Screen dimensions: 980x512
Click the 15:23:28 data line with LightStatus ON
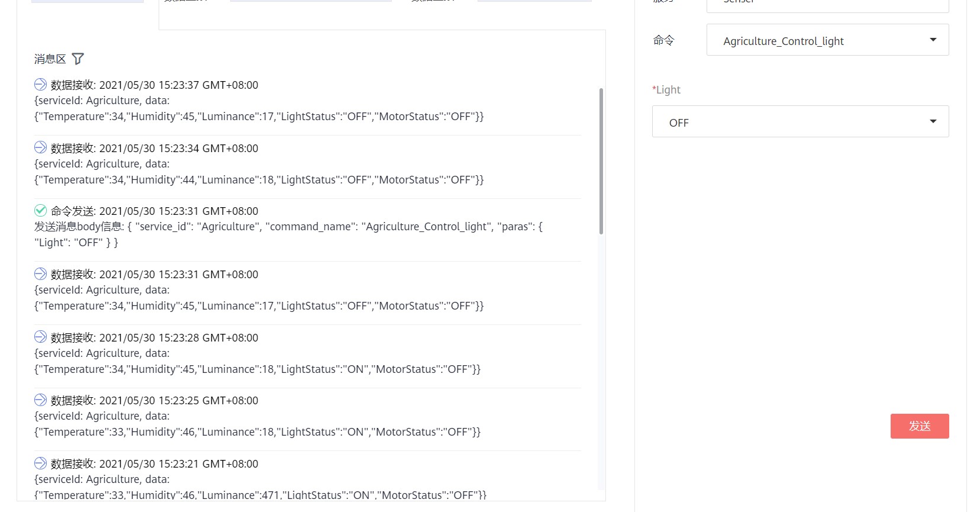click(x=257, y=369)
